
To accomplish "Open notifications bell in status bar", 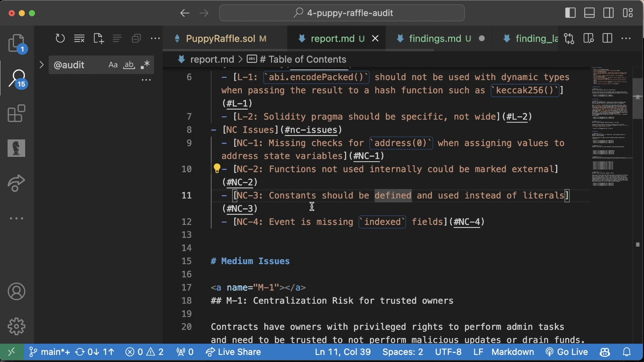I will point(627,352).
